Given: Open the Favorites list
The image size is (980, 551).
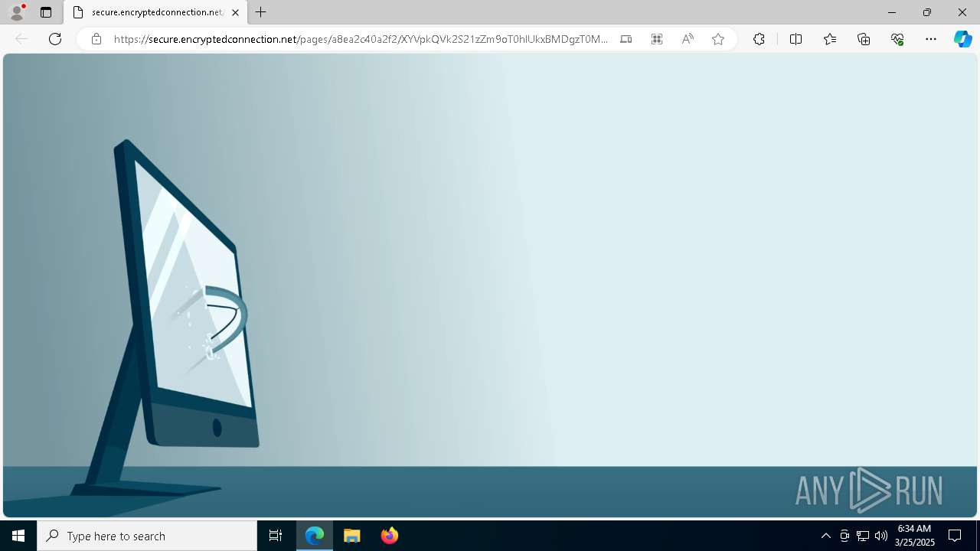Looking at the screenshot, I should 830,39.
